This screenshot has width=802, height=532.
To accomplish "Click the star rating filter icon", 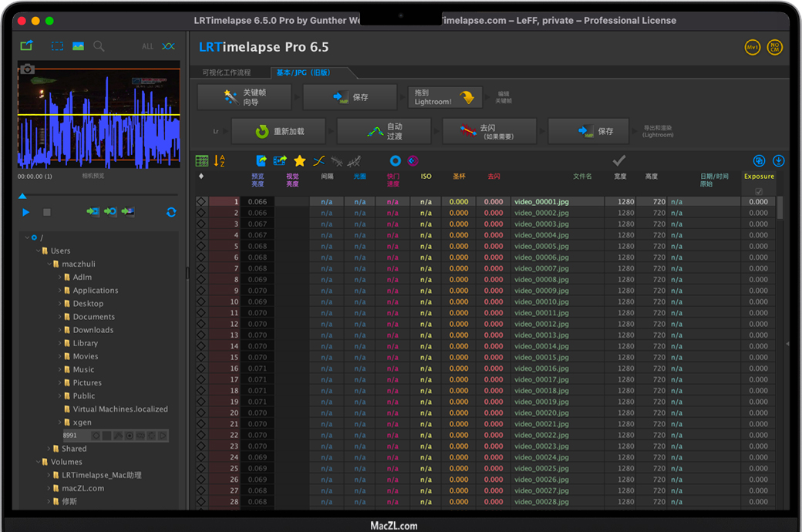I will 299,161.
